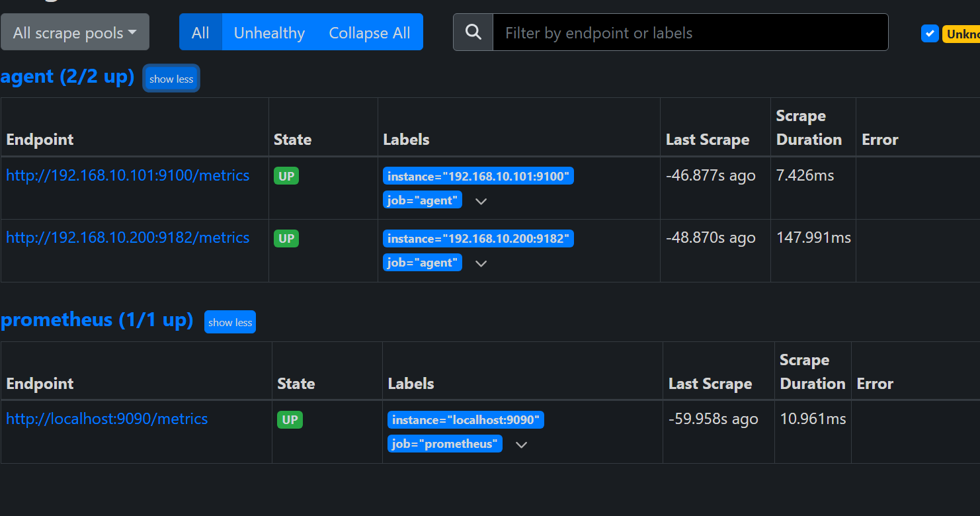The width and height of the screenshot is (980, 516).
Task: Open the All scrape pools dropdown
Action: click(75, 32)
